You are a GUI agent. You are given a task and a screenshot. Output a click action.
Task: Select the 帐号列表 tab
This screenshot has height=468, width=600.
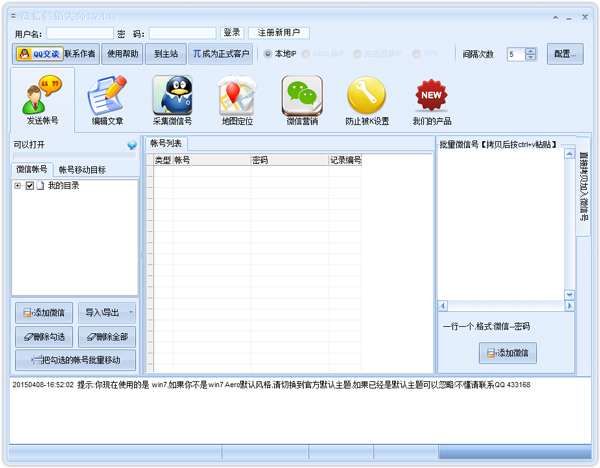point(166,143)
